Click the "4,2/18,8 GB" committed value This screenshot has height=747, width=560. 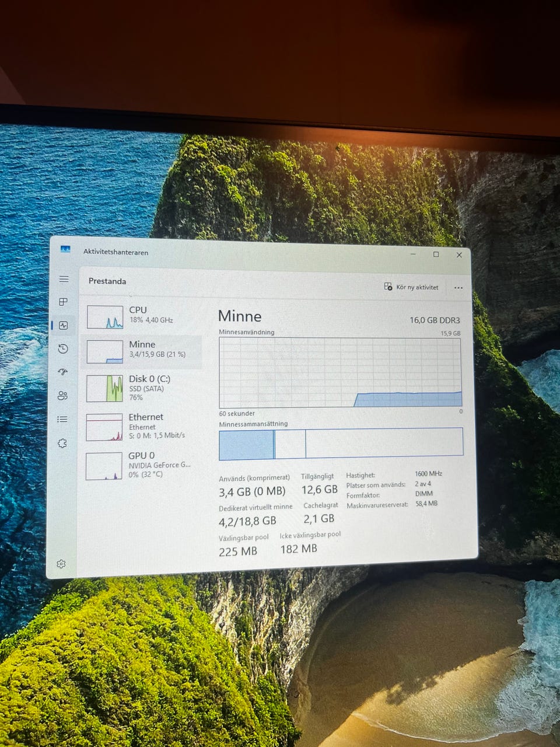247,521
